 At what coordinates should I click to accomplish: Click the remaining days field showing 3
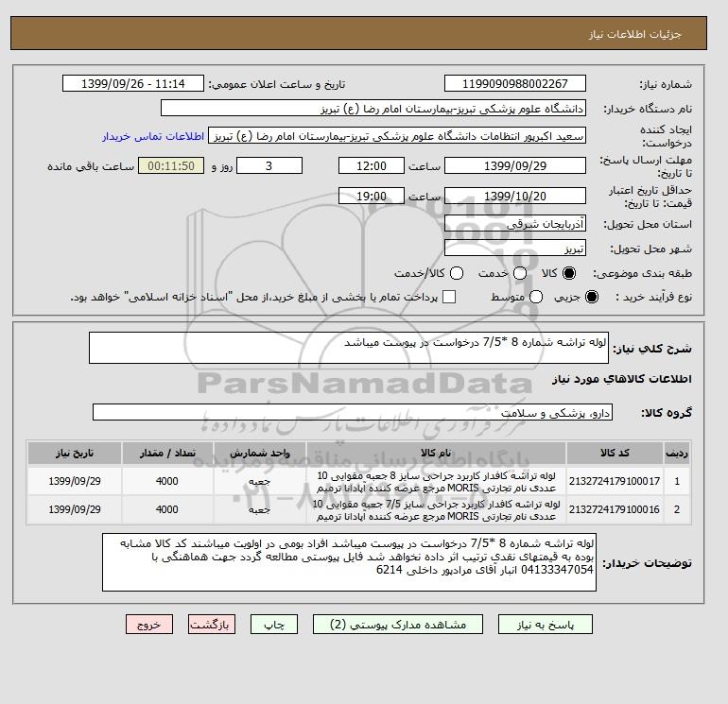pyautogui.click(x=269, y=166)
